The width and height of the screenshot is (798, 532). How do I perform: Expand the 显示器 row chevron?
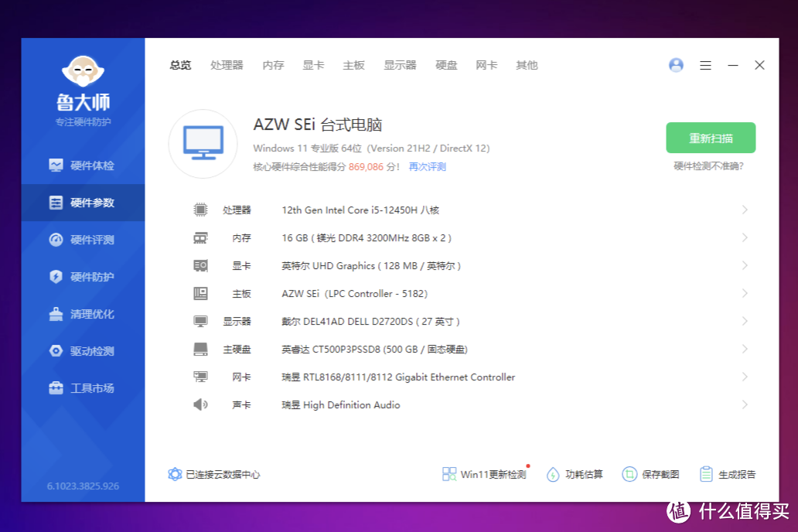745,321
